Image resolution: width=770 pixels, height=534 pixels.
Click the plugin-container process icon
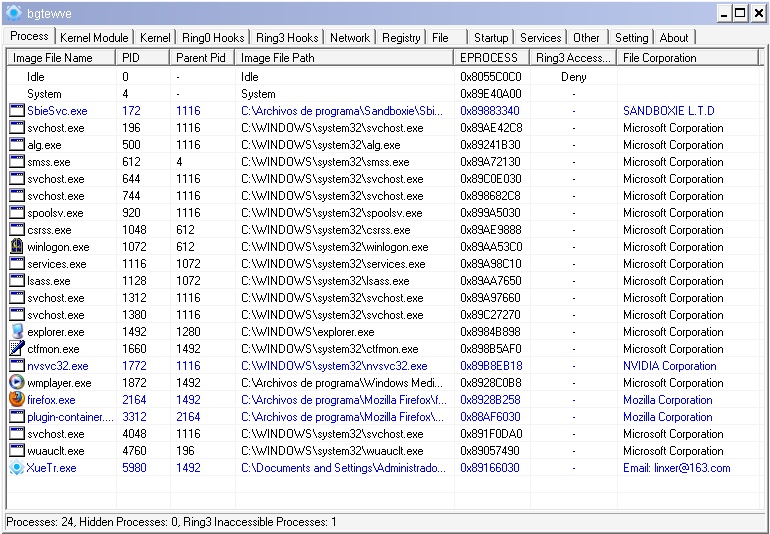[17, 417]
